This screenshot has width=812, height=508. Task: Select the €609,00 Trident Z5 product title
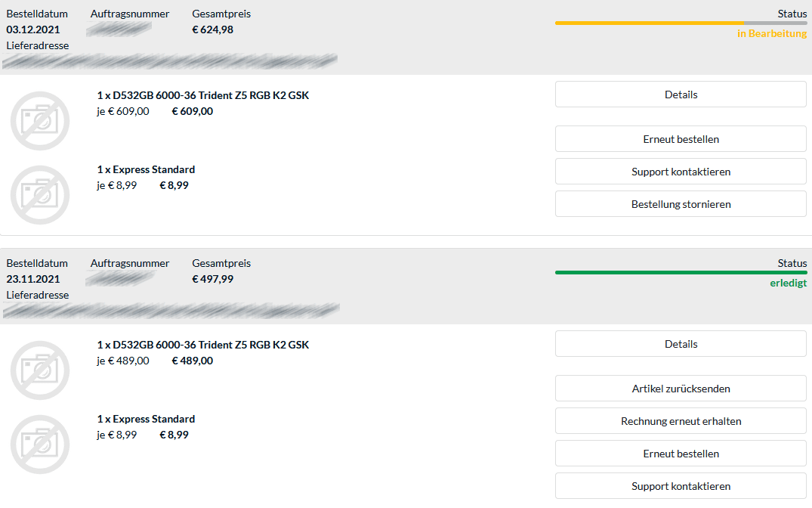coord(203,95)
